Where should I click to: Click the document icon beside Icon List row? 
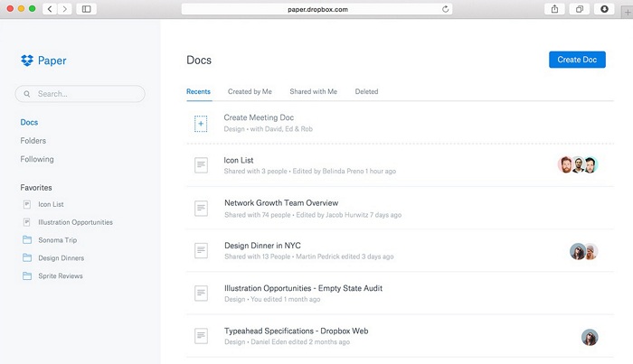coord(201,165)
